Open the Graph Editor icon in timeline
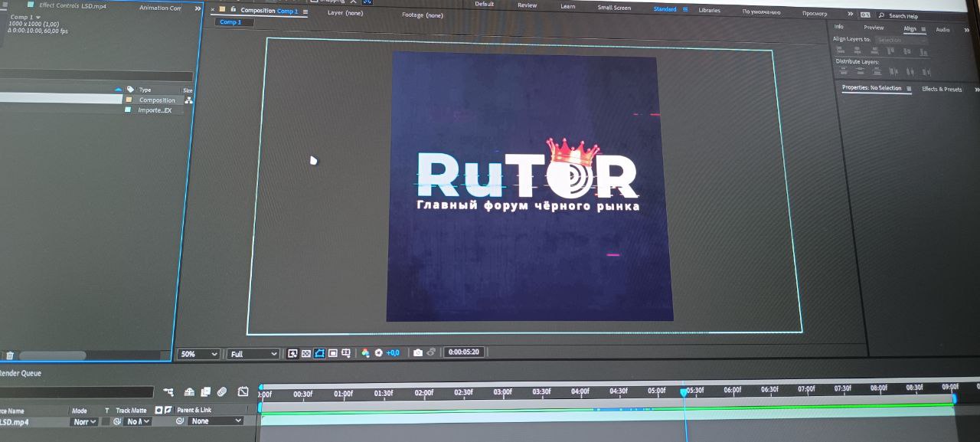This screenshot has height=442, width=980. pyautogui.click(x=243, y=391)
